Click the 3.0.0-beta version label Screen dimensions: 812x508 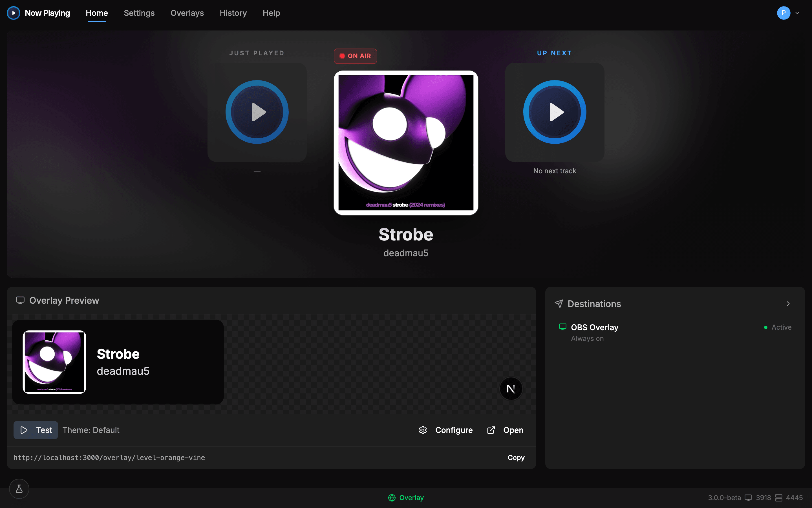coord(724,498)
